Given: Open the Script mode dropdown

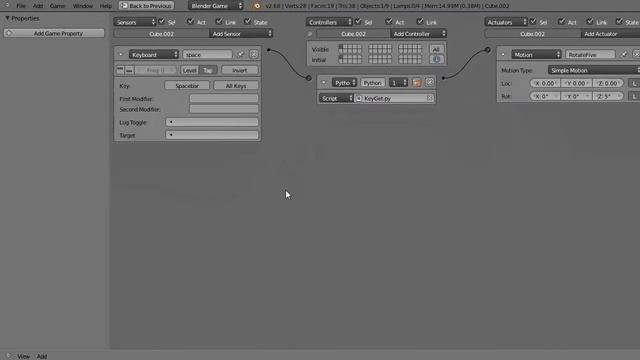Looking at the screenshot, I should click(x=336, y=98).
